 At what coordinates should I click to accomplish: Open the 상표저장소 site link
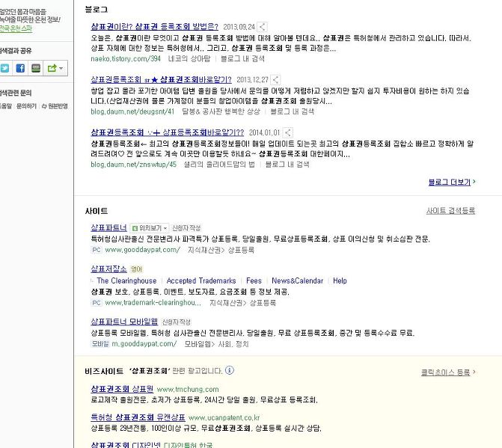pyautogui.click(x=108, y=269)
